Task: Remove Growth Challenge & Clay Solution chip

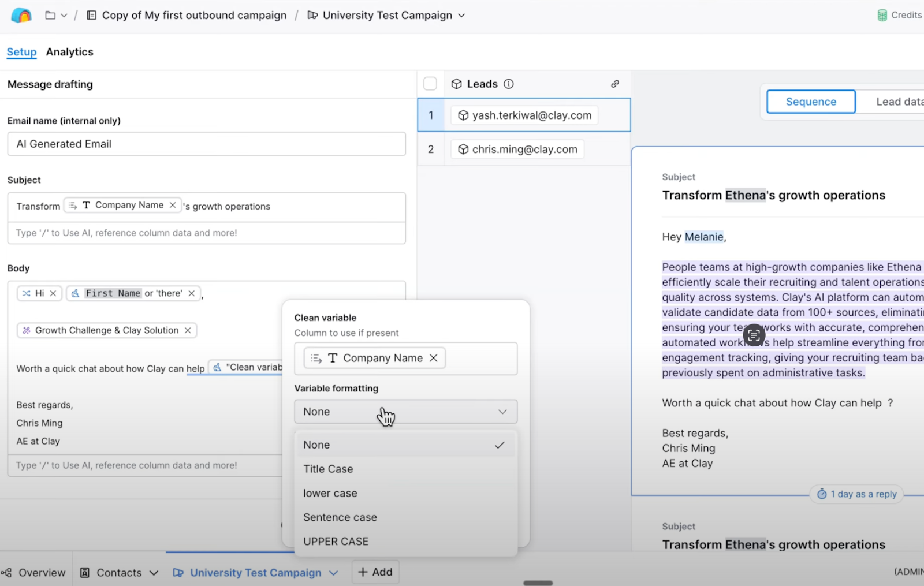Action: click(187, 330)
